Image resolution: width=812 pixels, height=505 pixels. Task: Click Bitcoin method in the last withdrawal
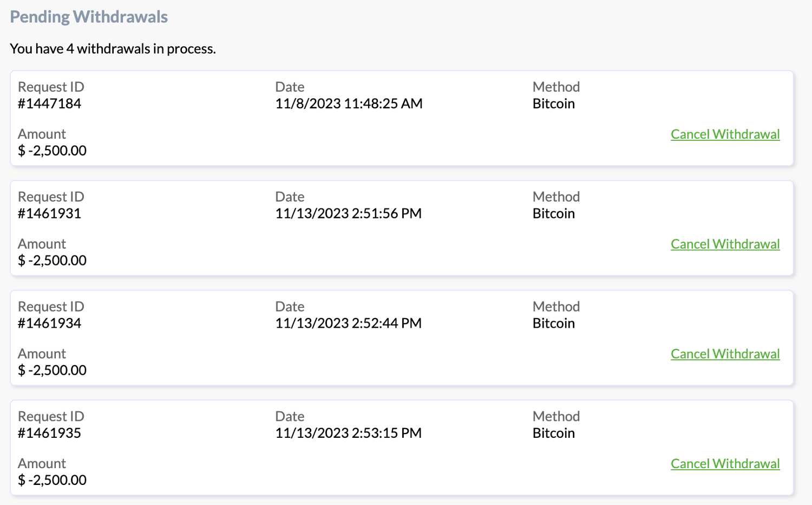[x=553, y=433]
